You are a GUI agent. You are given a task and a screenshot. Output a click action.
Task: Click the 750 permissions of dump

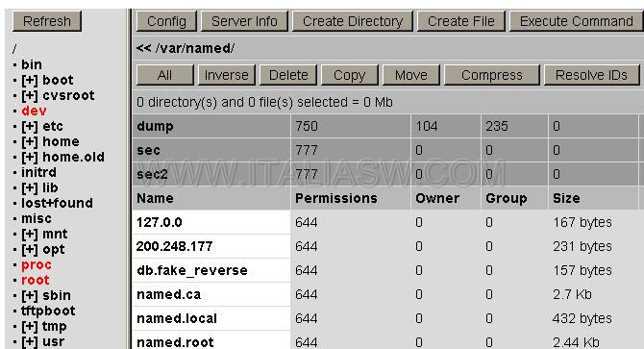tap(307, 126)
